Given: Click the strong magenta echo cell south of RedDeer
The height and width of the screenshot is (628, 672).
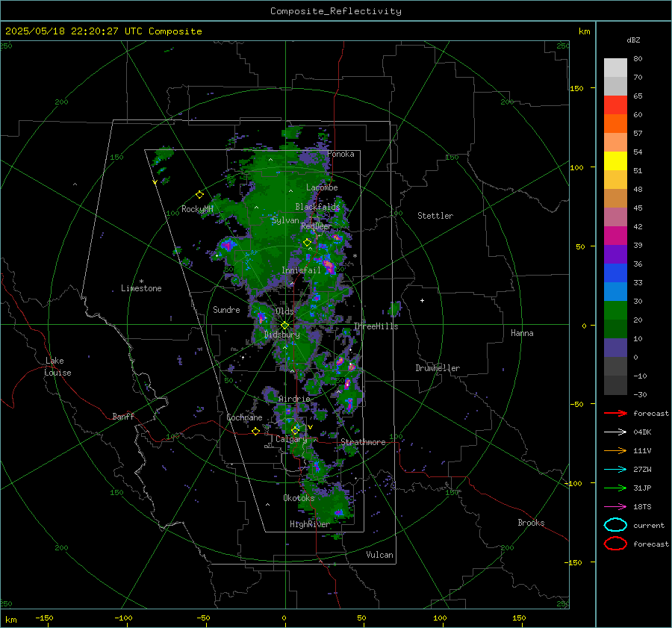Looking at the screenshot, I should coord(329,265).
